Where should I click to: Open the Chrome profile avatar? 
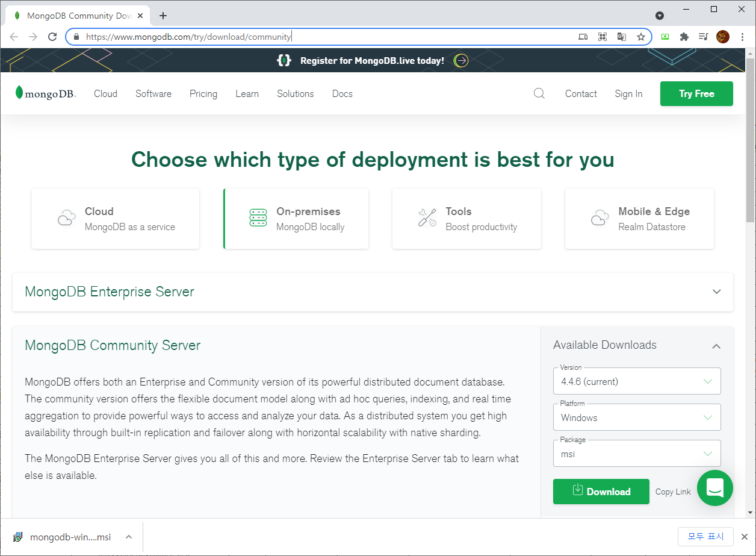click(x=723, y=37)
